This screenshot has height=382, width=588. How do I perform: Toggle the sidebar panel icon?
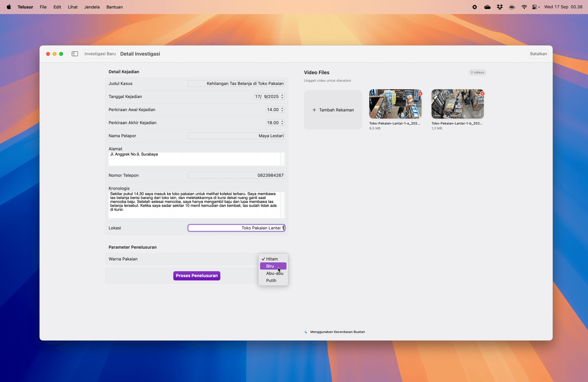pos(75,54)
